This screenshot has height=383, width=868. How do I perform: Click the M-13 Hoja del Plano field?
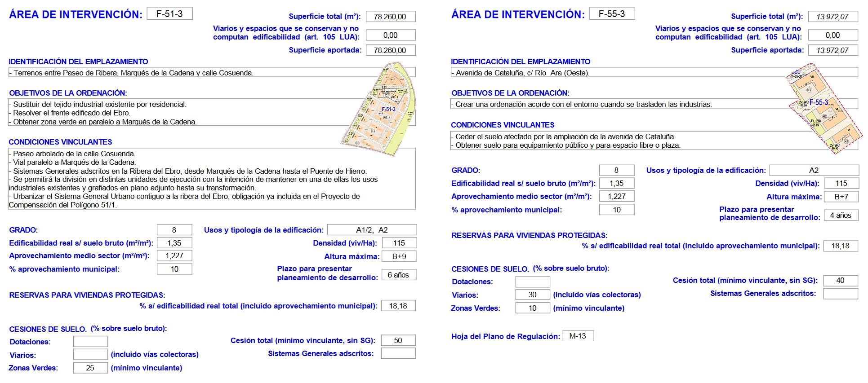pos(578,336)
